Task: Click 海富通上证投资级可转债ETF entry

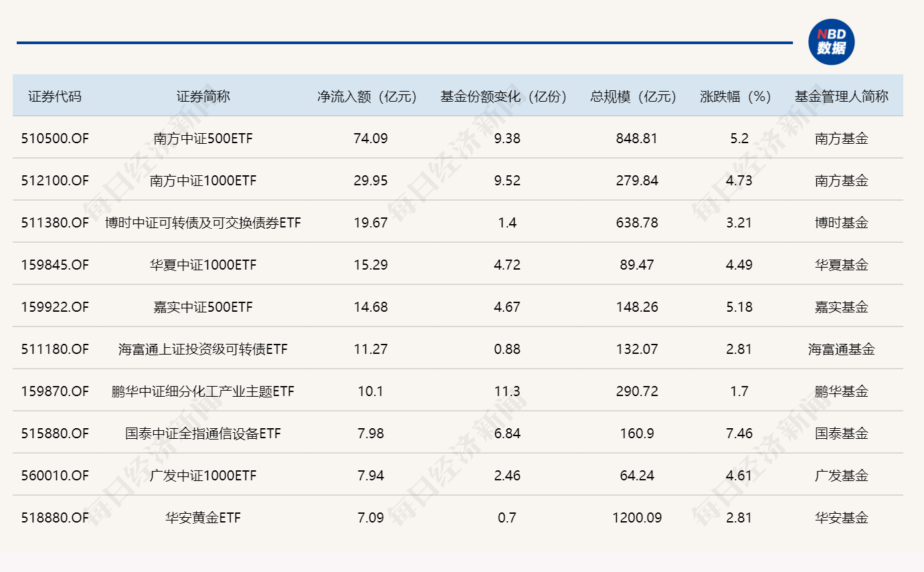Action: pyautogui.click(x=202, y=349)
